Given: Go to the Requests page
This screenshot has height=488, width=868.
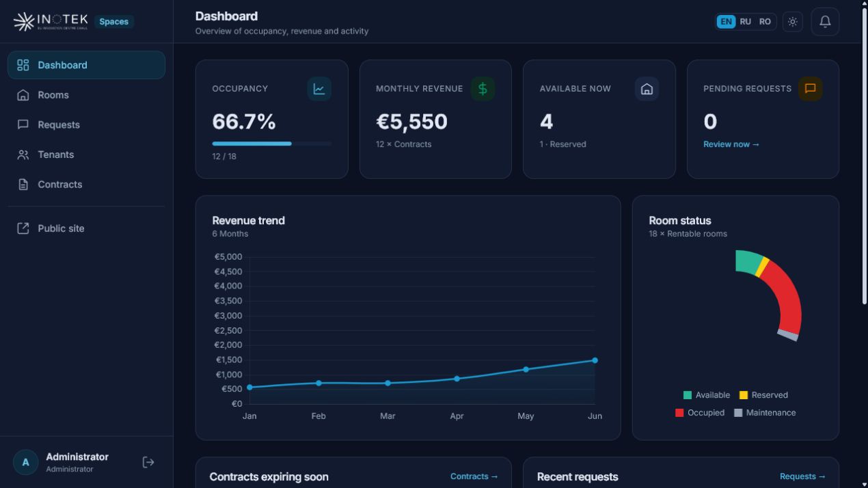Looking at the screenshot, I should (86, 124).
